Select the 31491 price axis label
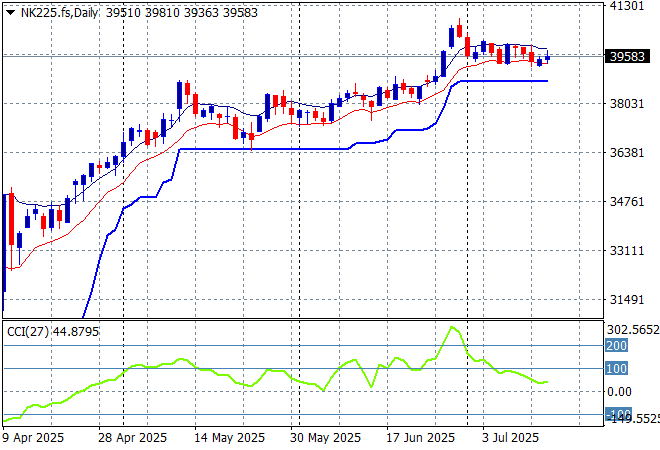The width and height of the screenshot is (660, 450). [627, 300]
